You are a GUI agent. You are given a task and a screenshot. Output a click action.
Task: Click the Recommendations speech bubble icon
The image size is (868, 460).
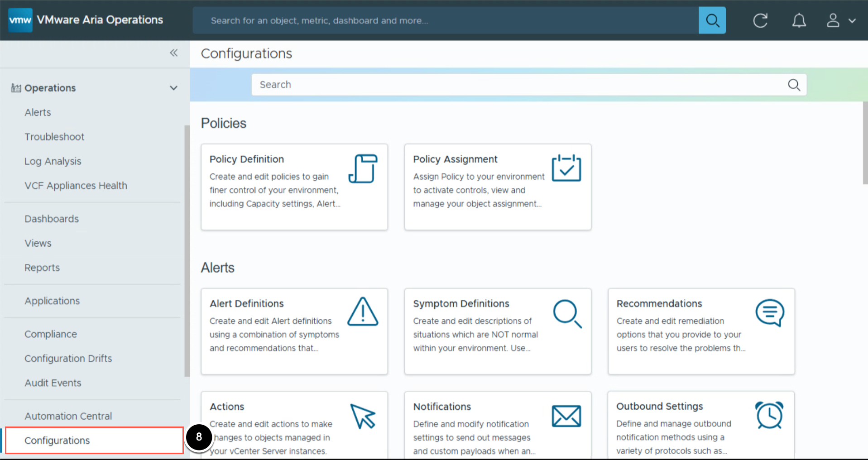769,312
